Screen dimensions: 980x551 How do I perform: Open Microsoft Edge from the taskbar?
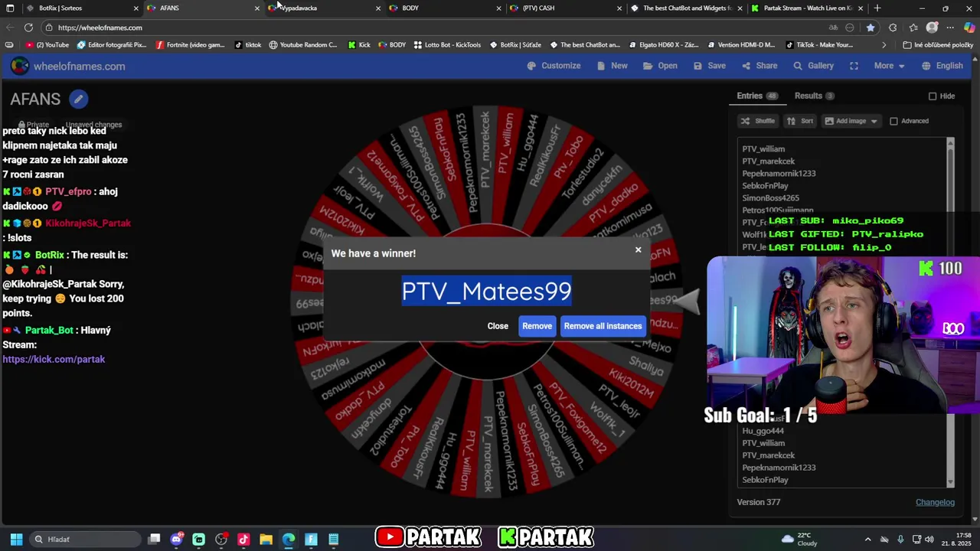click(289, 540)
